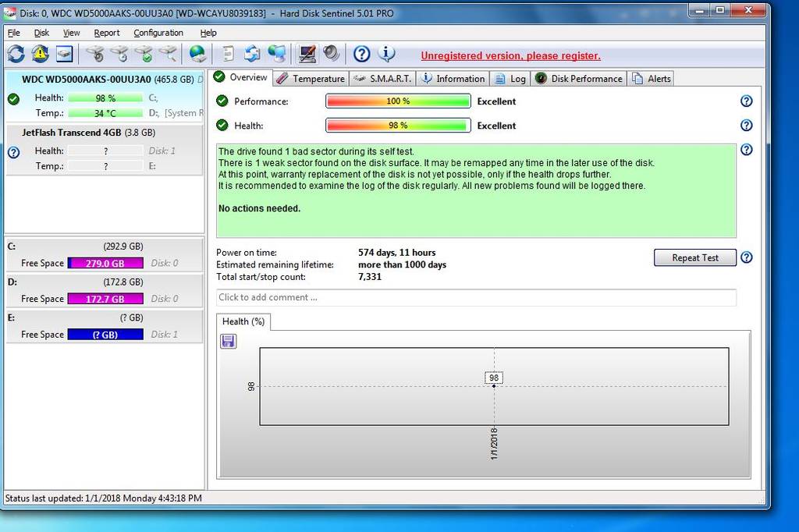
Task: Click the save icon above health graph
Action: 229,341
